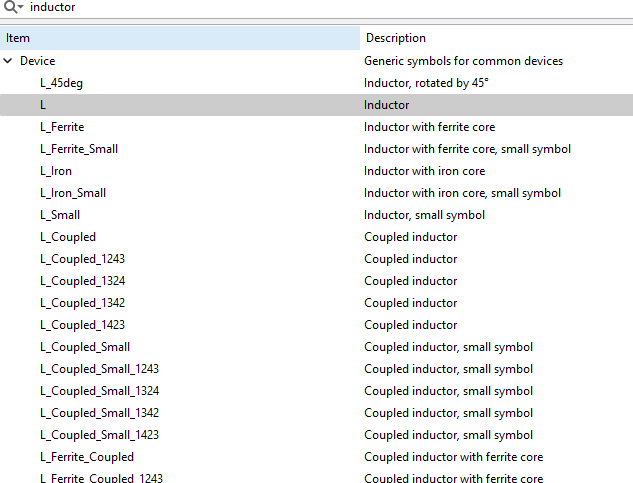
Task: Click "Inductor, small symbol" description
Action: coord(424,215)
